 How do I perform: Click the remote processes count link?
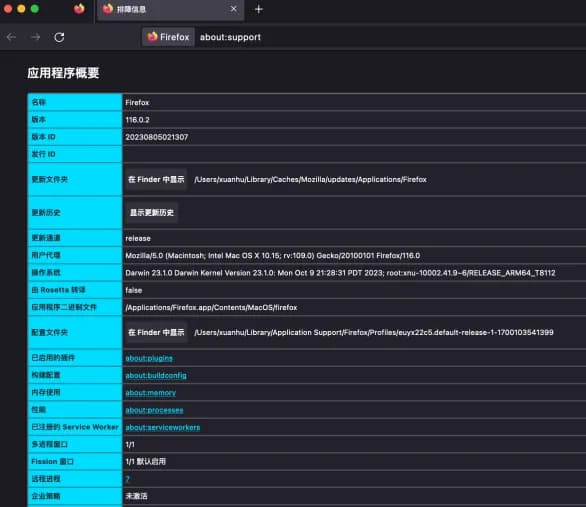click(x=127, y=479)
